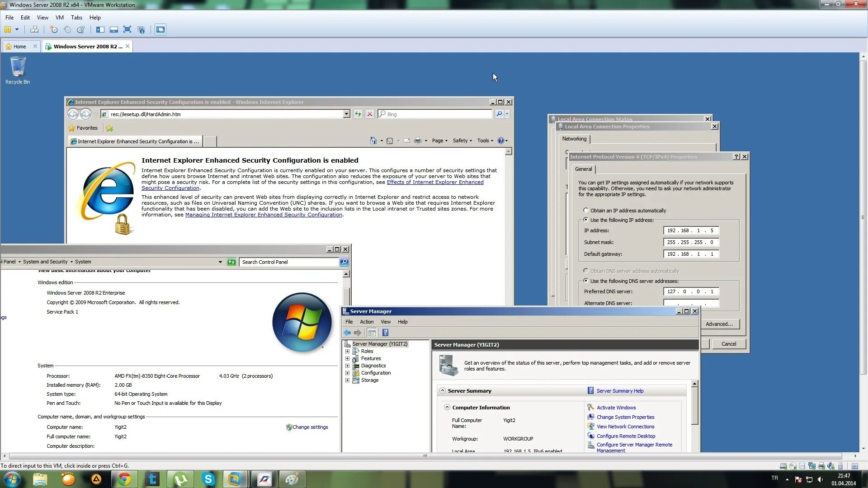868x488 pixels.
Task: Click the IE Print icon in command bar
Action: [418, 141]
